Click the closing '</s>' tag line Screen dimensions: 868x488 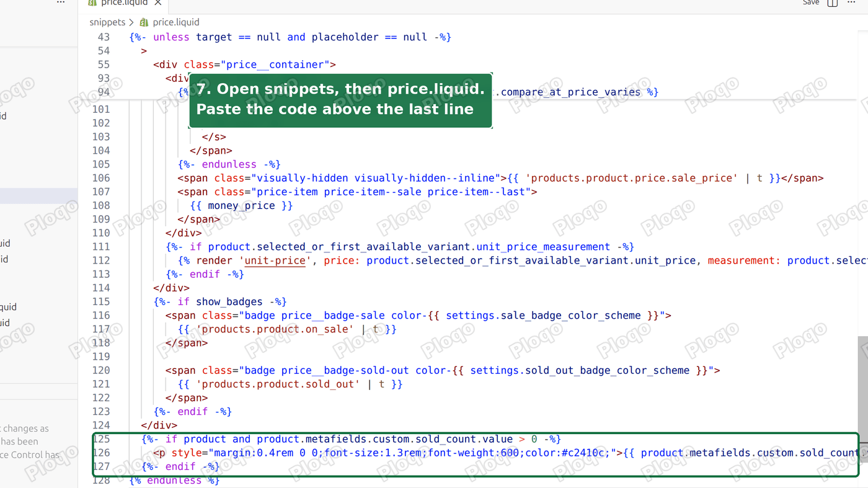[214, 137]
